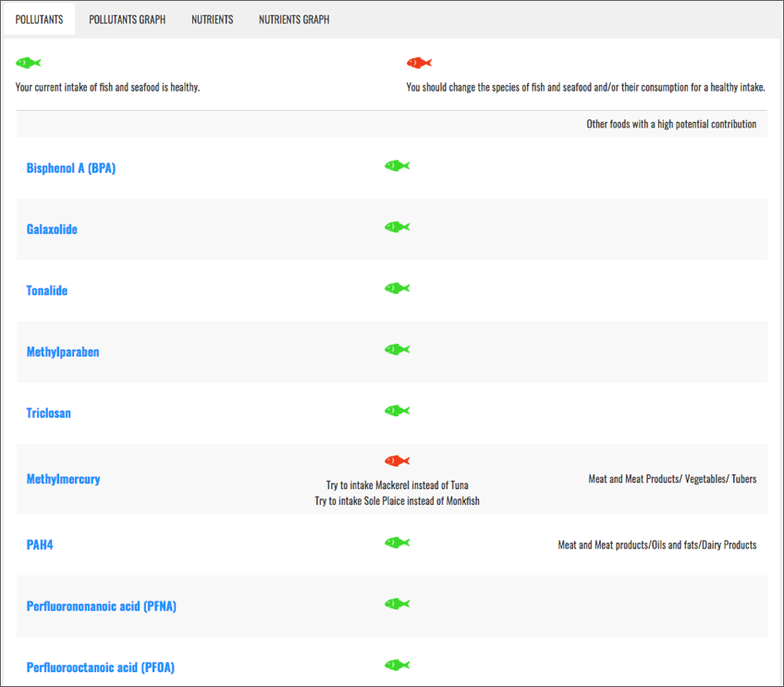The width and height of the screenshot is (784, 687).
Task: Select the Pollutants tab
Action: (x=39, y=19)
